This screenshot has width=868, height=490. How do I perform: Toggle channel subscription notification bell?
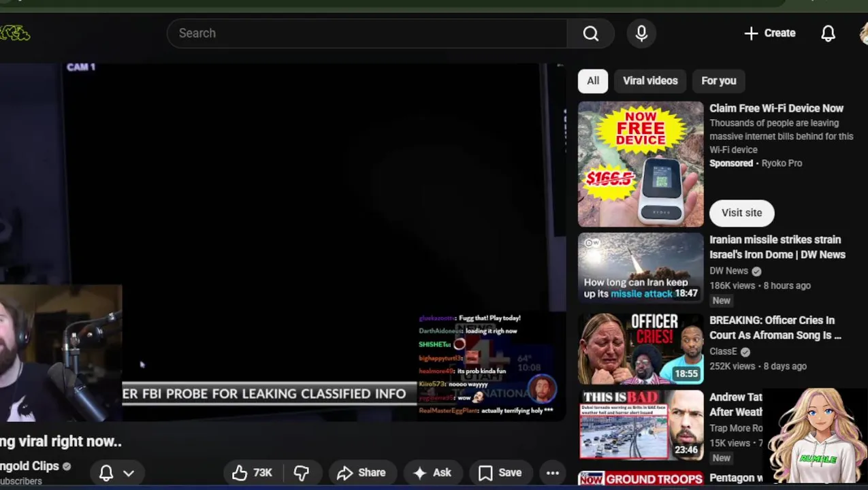tap(106, 473)
